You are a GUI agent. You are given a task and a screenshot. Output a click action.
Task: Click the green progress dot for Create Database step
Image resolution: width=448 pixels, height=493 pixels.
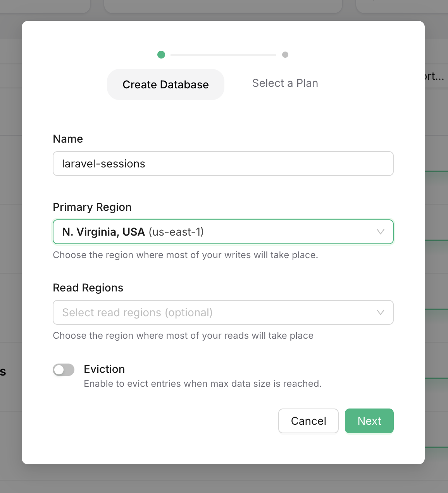tap(161, 55)
